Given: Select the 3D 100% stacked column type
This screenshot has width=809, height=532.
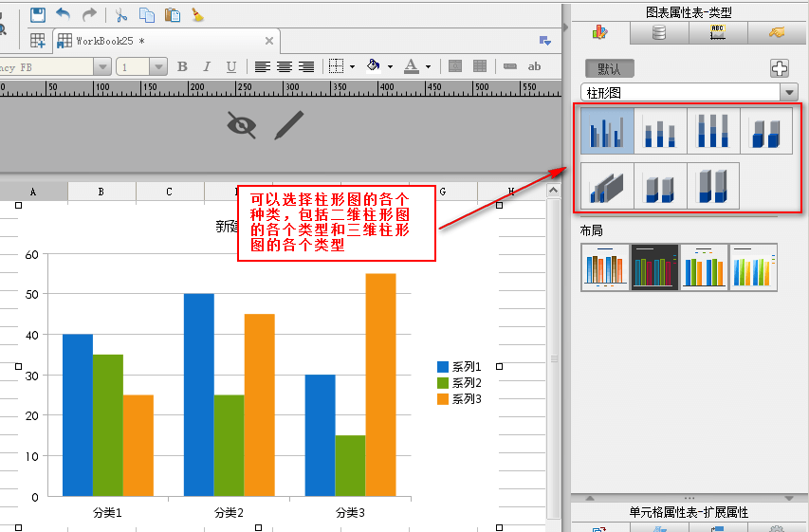Looking at the screenshot, I should [713, 186].
